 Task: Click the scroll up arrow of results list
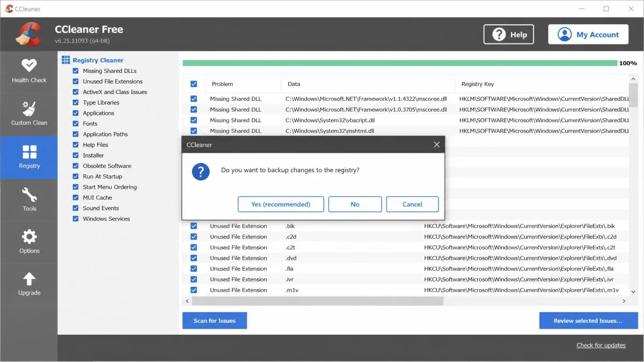633,78
